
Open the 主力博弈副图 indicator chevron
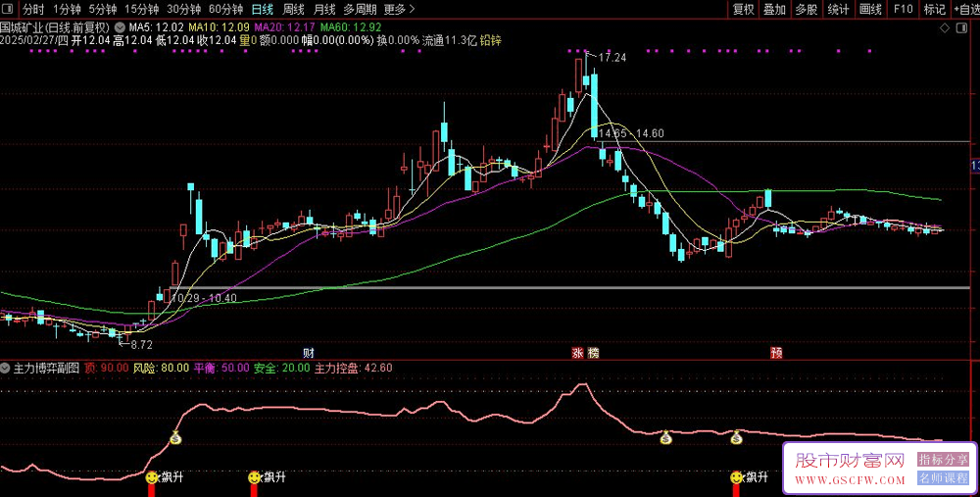click(6, 368)
